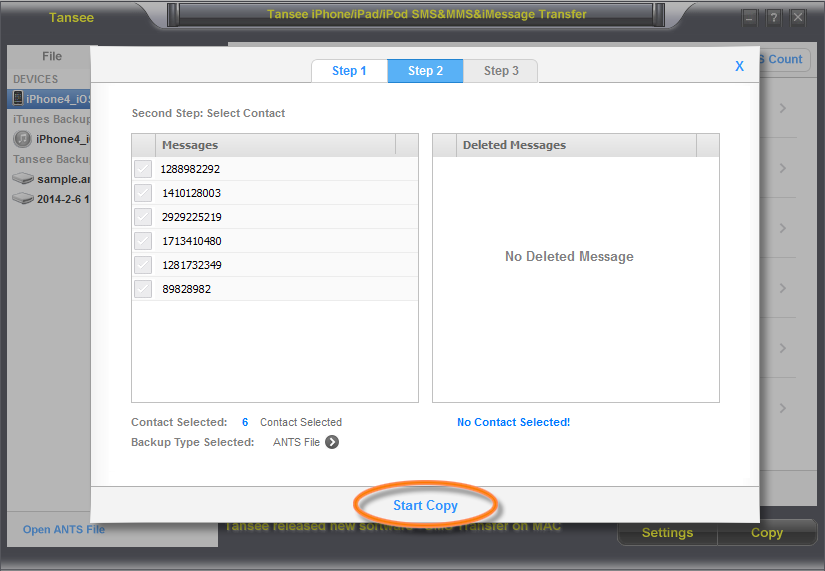This screenshot has height=571, width=825.
Task: Select the 1713410480 contact row
Action: [275, 241]
